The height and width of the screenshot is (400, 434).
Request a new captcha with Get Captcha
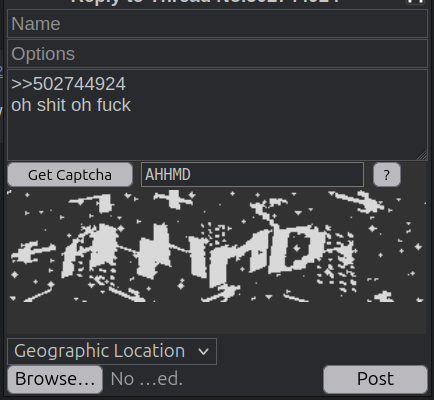coord(70,175)
